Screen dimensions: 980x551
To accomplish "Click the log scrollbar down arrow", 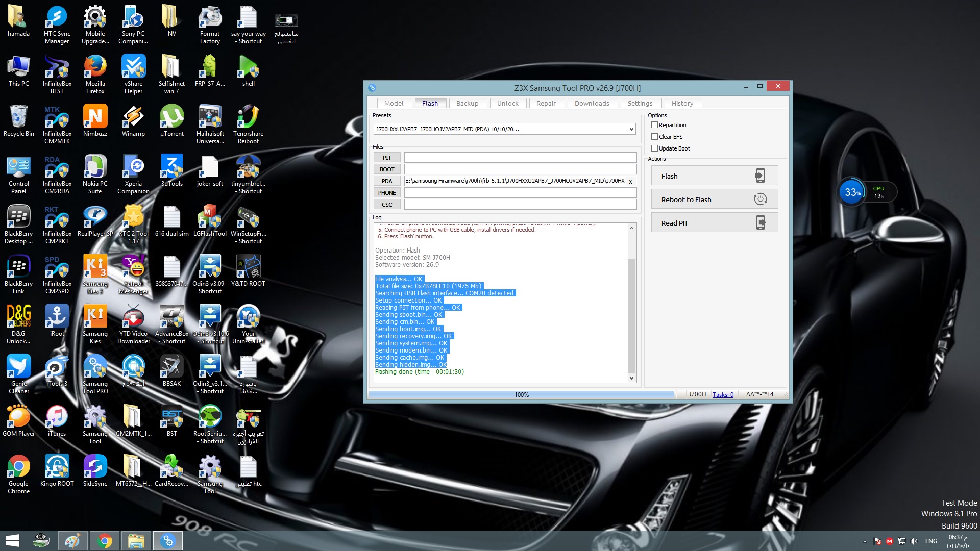I will pyautogui.click(x=631, y=378).
